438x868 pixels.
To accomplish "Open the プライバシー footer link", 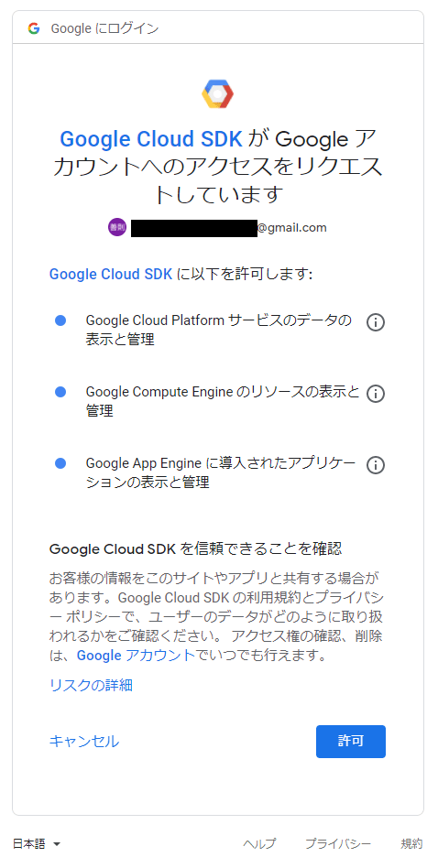I will 338,844.
